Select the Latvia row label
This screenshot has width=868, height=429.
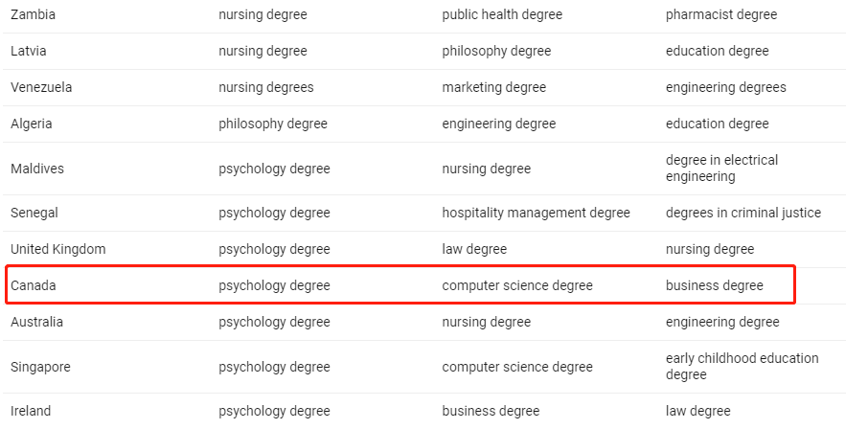[x=30, y=51]
